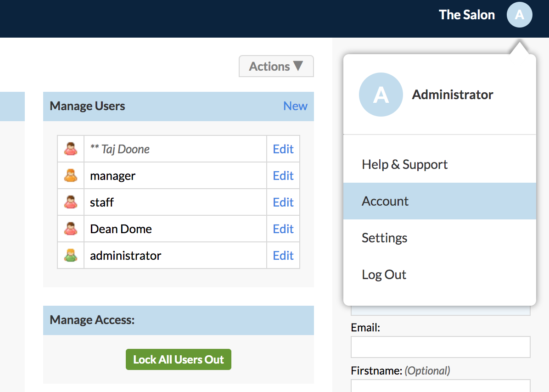Click The Salon title in header

467,15
